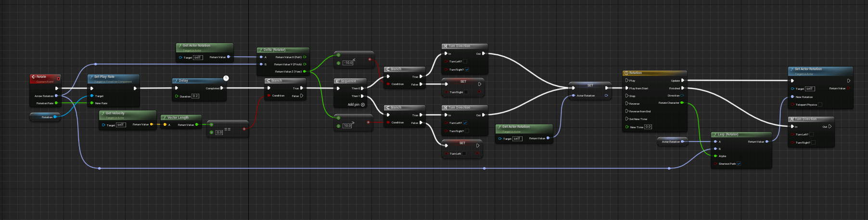
Task: Toggle the Turn Right checkbox on SET node
Action: (466, 92)
